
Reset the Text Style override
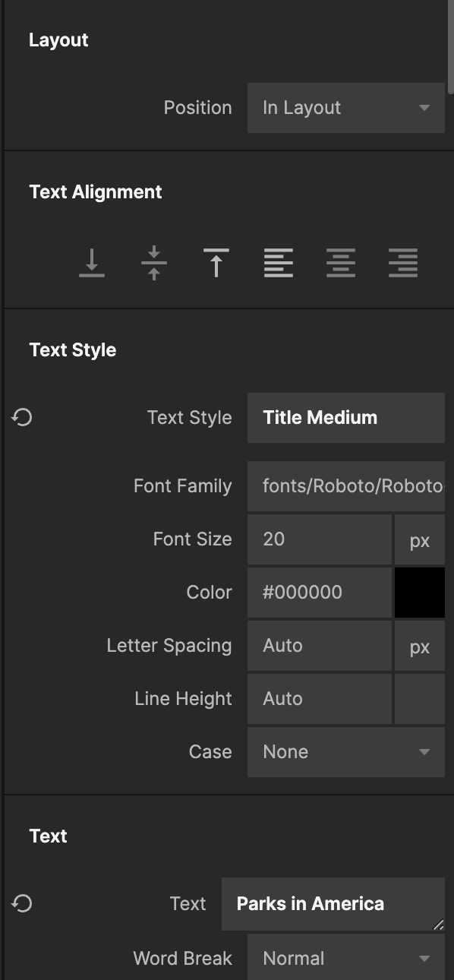(22, 417)
